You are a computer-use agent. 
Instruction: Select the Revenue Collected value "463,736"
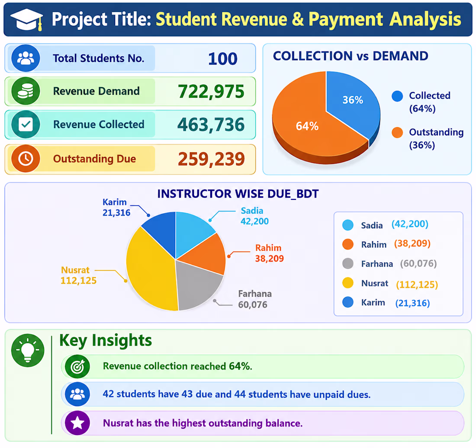211,125
